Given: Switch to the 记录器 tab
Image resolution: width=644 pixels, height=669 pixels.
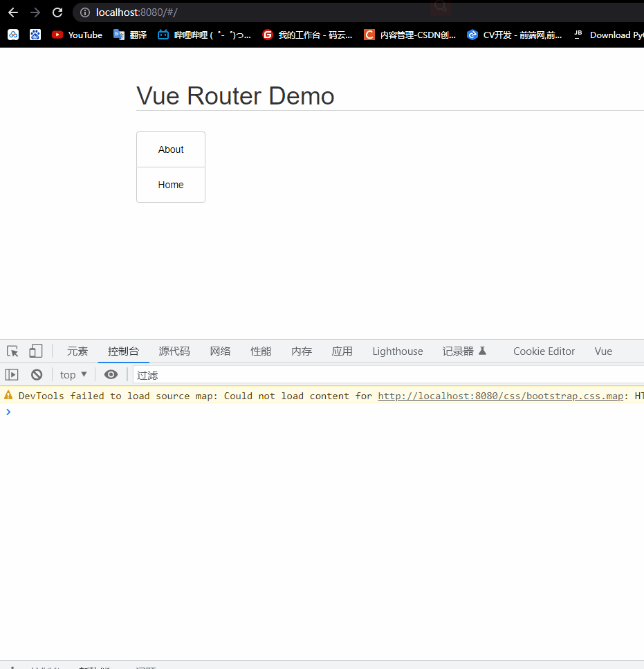Looking at the screenshot, I should pos(464,351).
